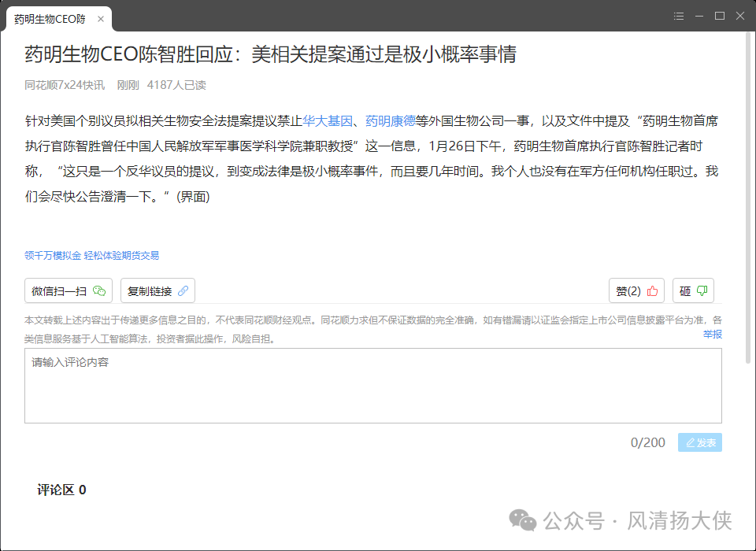Open the 华大基因 stock link

point(328,121)
